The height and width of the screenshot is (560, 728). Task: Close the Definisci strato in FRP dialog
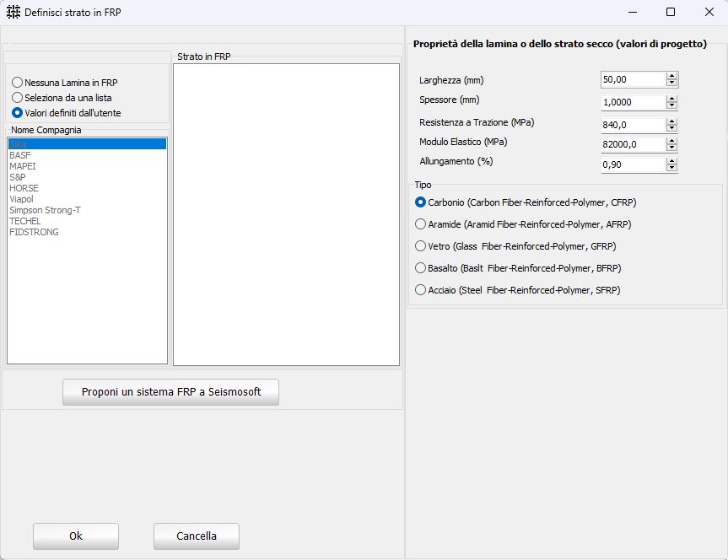[x=709, y=12]
